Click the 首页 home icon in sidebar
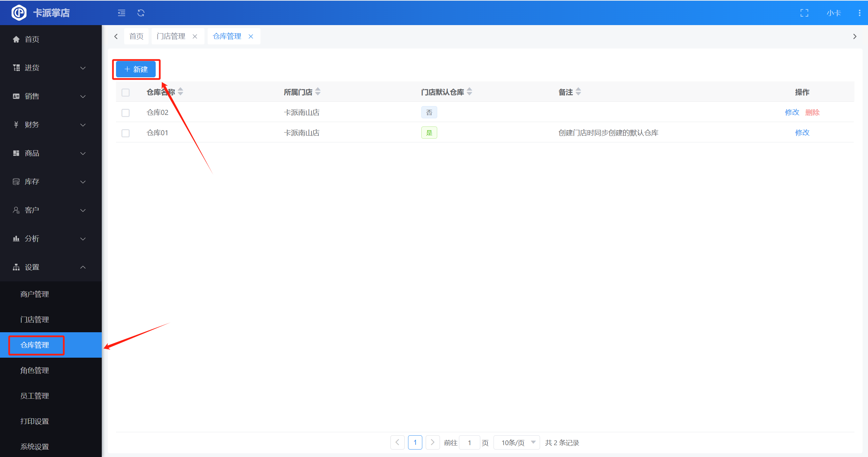 16,39
